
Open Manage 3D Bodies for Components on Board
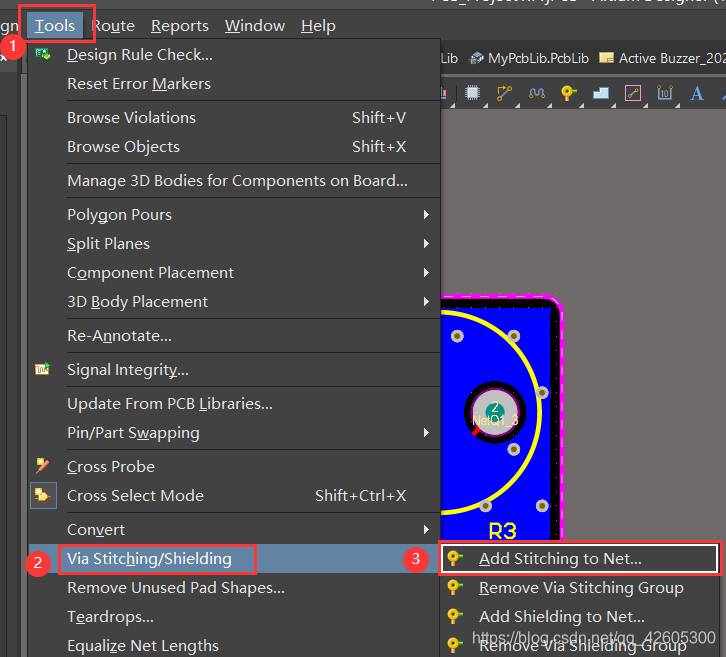[233, 181]
